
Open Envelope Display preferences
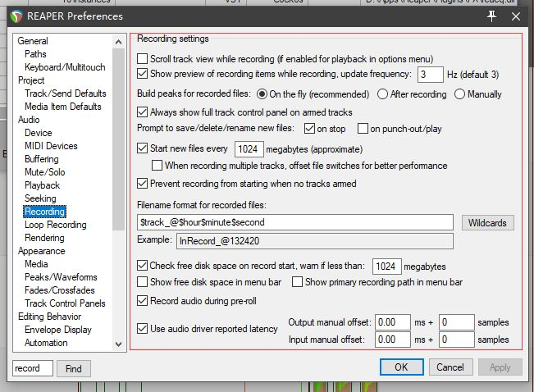(x=58, y=330)
